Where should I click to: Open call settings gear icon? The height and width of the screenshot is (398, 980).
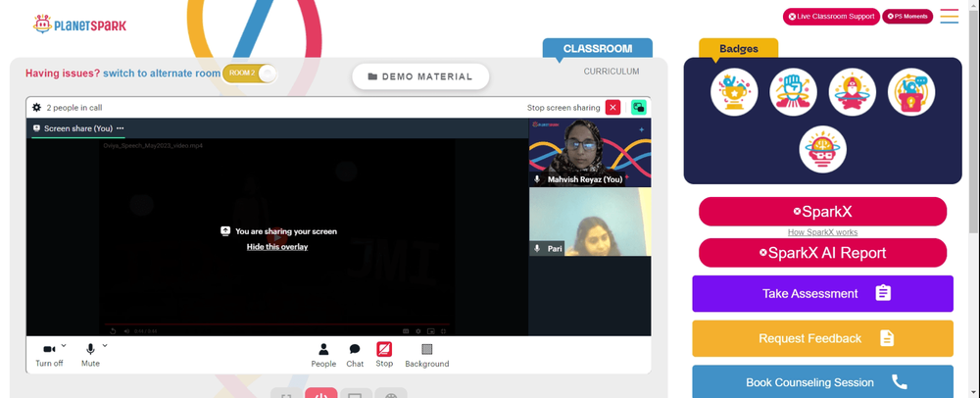(x=37, y=108)
